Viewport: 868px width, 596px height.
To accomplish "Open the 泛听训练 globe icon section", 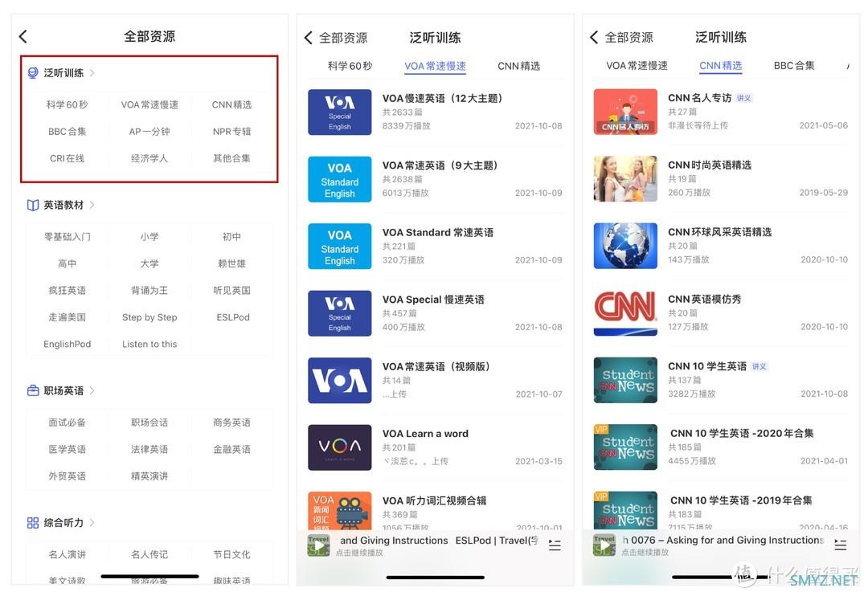I will click(x=33, y=73).
